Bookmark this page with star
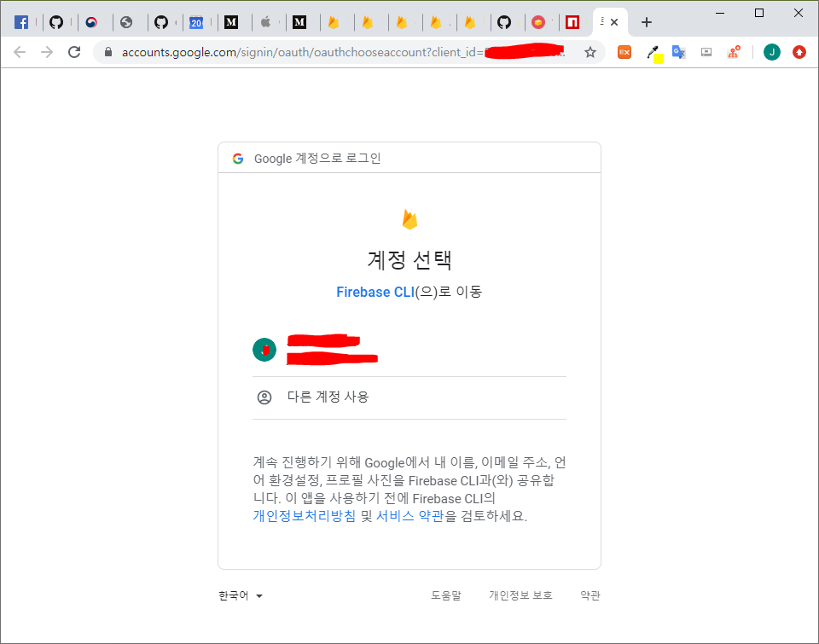 pyautogui.click(x=590, y=52)
